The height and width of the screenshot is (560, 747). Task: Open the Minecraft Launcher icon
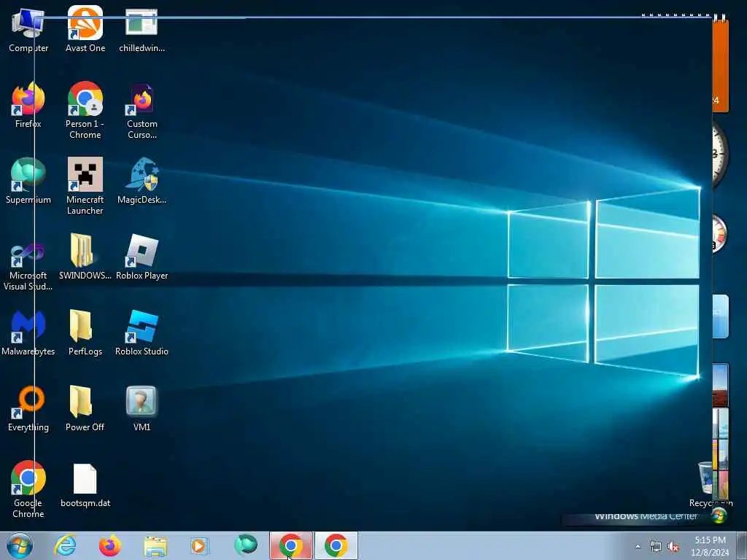pyautogui.click(x=85, y=186)
